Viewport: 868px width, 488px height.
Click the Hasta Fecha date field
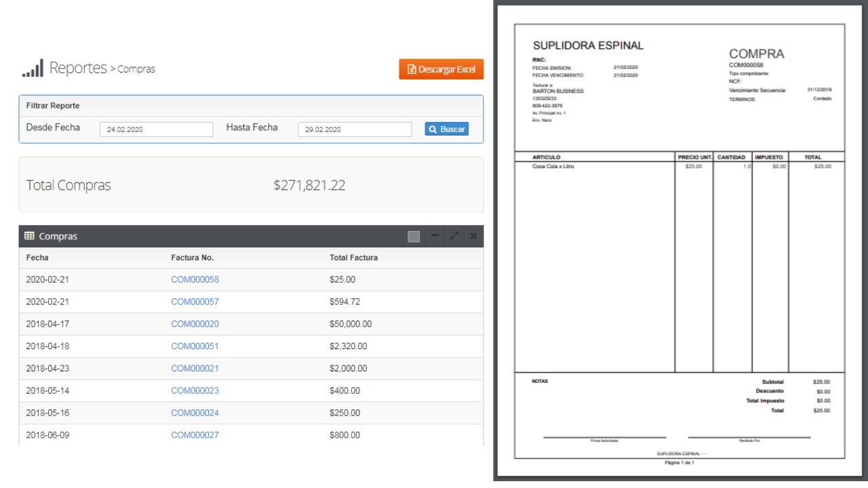354,129
